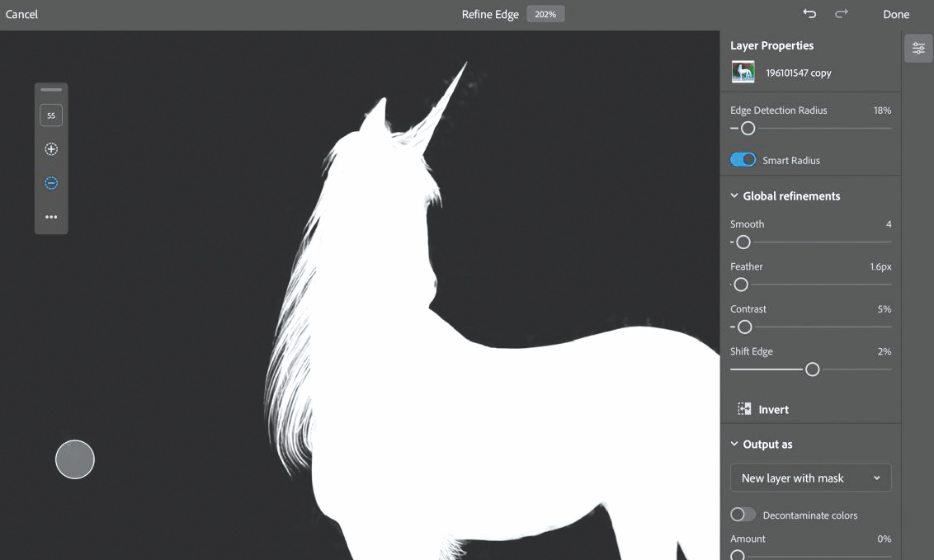Click the Edge Detection Radius slider handle
This screenshot has height=560, width=934.
[x=748, y=129]
